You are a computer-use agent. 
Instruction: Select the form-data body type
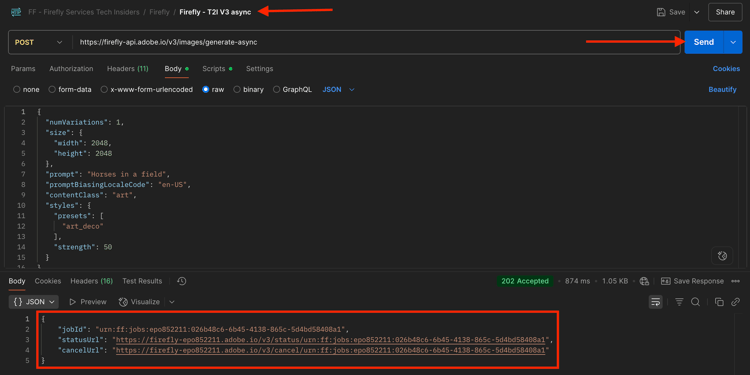pos(70,89)
